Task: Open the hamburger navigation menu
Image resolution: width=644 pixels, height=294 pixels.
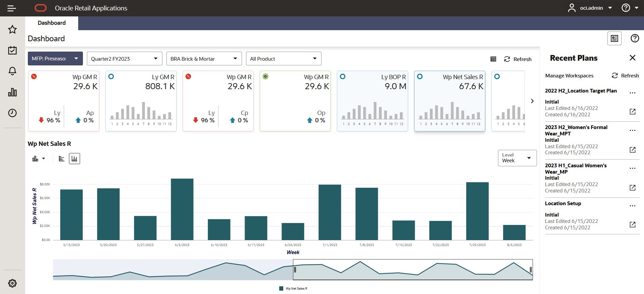Action: tap(12, 8)
